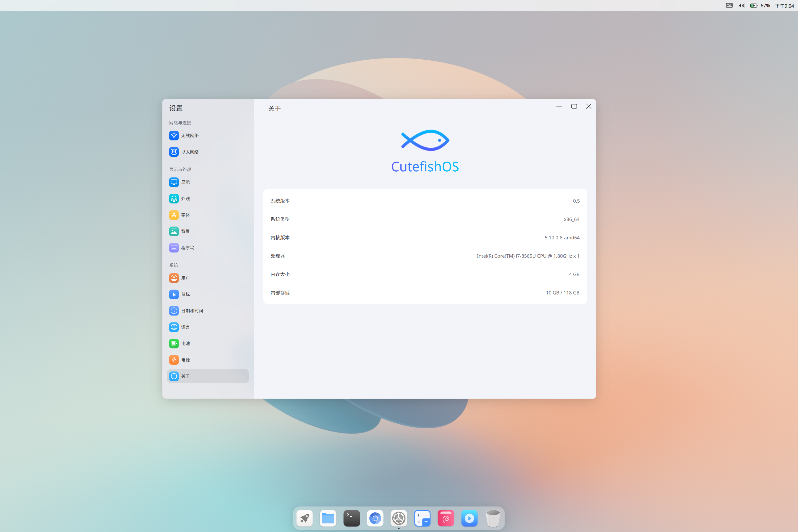This screenshot has width=798, height=532.
Task: Open Date and Time (日期和时间) settings
Action: point(192,311)
